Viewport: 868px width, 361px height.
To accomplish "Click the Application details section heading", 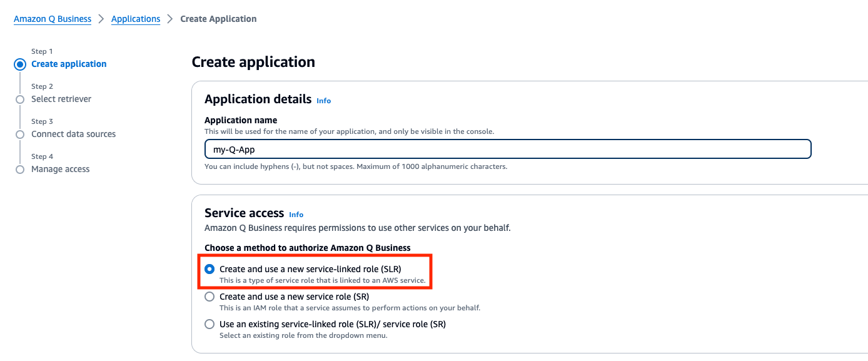I will [x=258, y=99].
